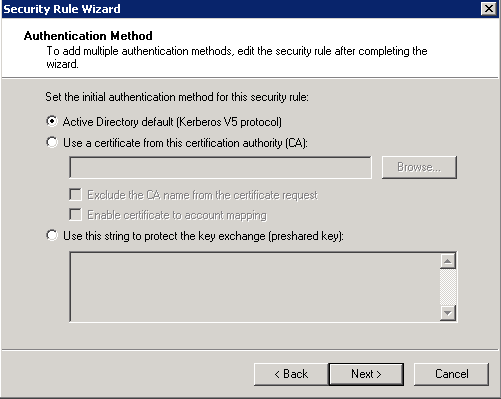Click the Browse button for CA

pyautogui.click(x=419, y=167)
